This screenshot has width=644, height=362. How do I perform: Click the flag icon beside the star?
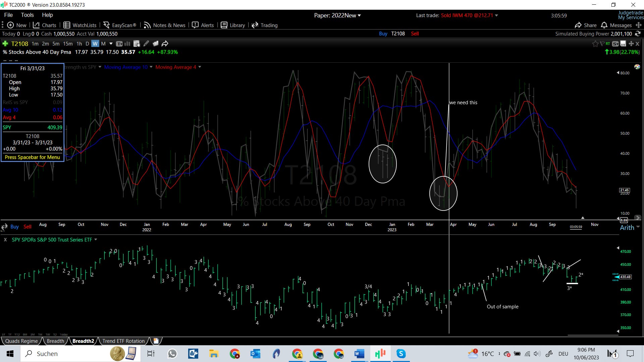coord(602,44)
